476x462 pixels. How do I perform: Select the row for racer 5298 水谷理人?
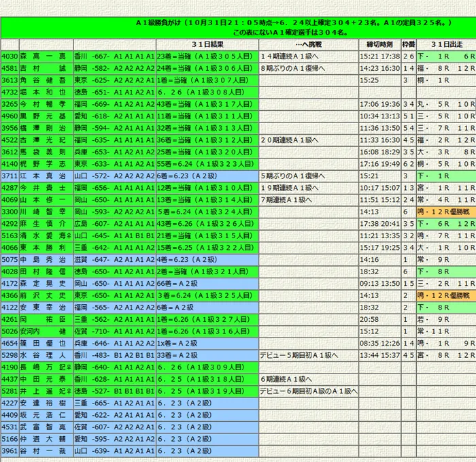tap(10, 354)
